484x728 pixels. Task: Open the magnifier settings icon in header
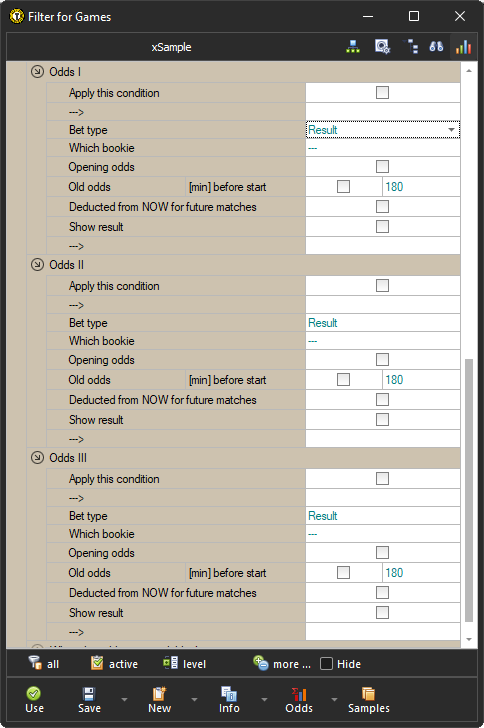(x=382, y=46)
